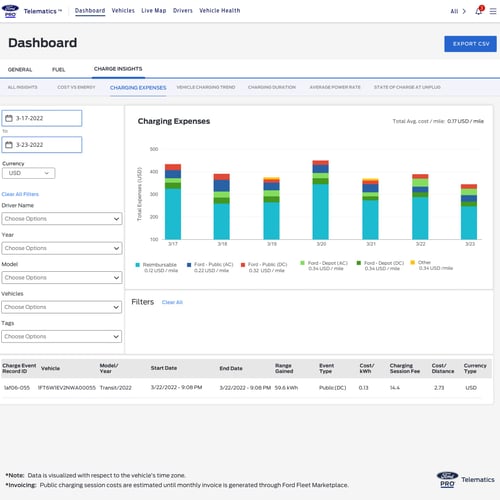Toggle Ford - Public (DC) legend swatch
The height and width of the screenshot is (500, 500).
point(243,265)
